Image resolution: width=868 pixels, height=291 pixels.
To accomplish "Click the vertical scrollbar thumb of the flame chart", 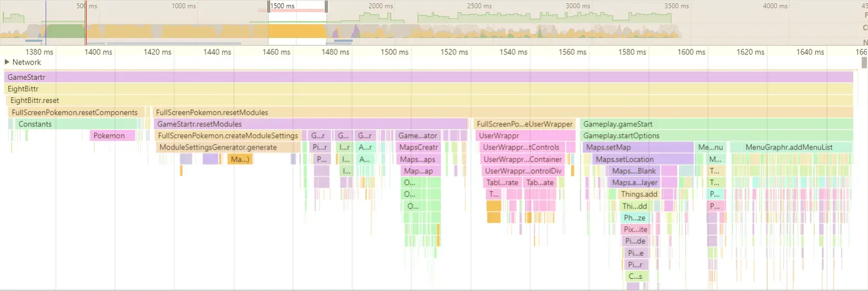I will tap(864, 63).
